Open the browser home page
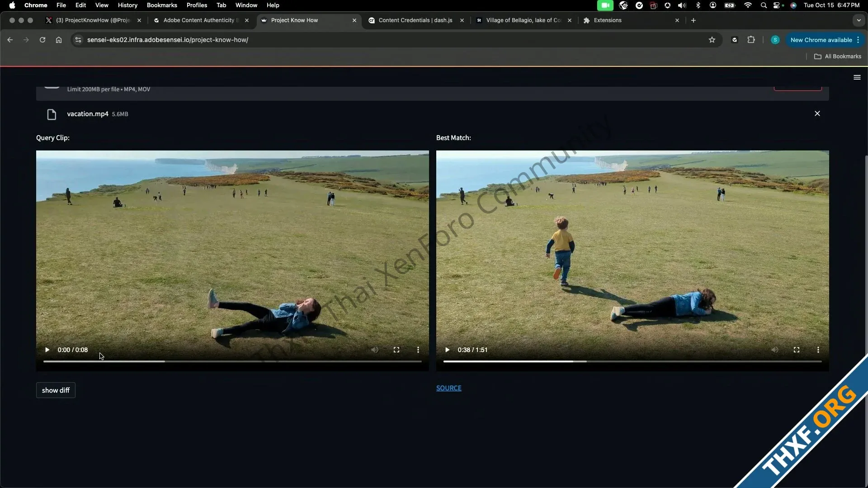 [59, 40]
